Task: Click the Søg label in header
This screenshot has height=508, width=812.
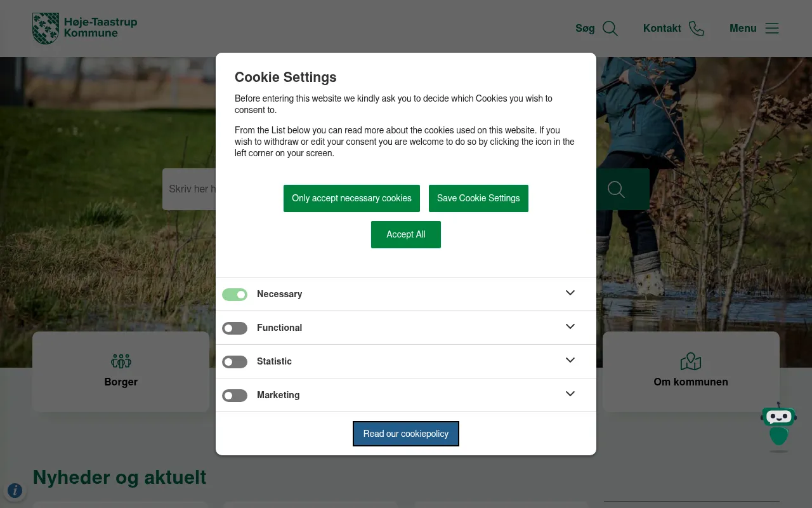Action: (585, 29)
